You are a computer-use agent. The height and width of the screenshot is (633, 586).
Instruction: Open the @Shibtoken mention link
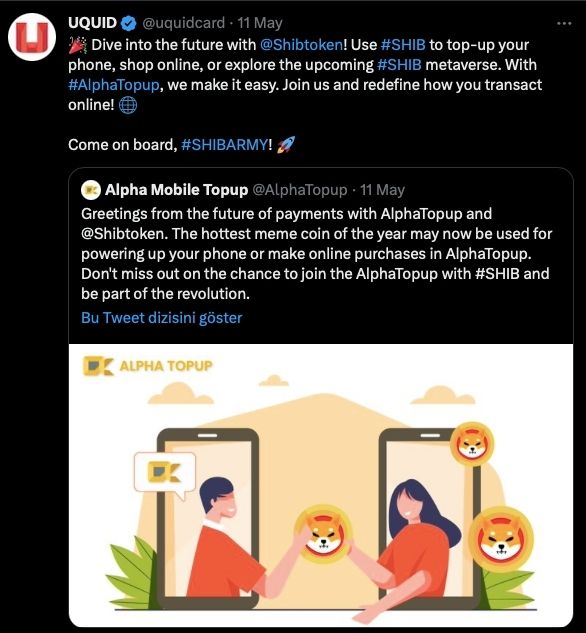[x=301, y=44]
